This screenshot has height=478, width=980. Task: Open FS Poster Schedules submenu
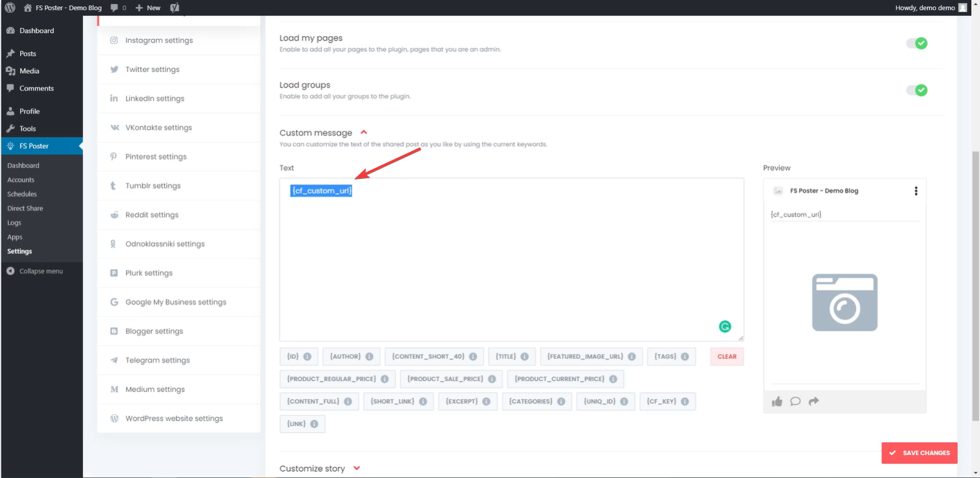[22, 194]
